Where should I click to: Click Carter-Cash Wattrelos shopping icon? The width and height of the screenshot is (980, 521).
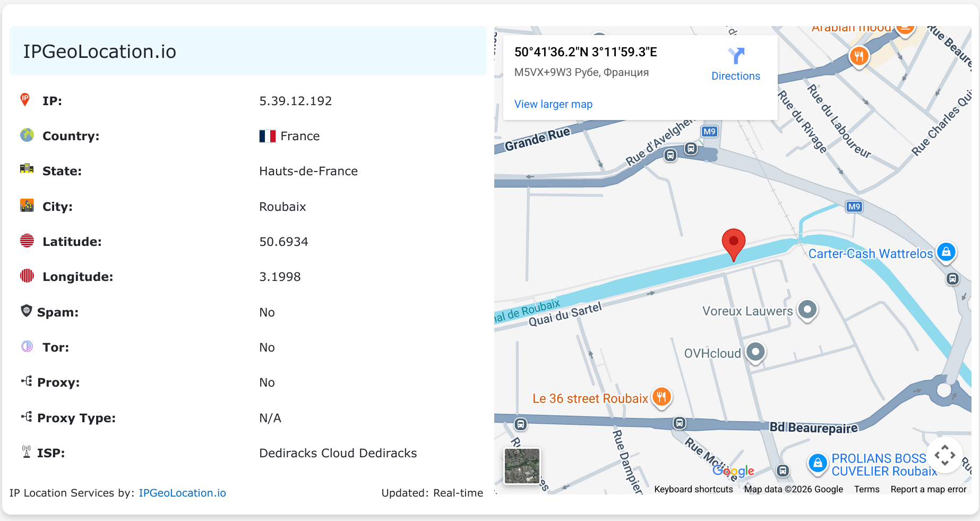pyautogui.click(x=946, y=252)
